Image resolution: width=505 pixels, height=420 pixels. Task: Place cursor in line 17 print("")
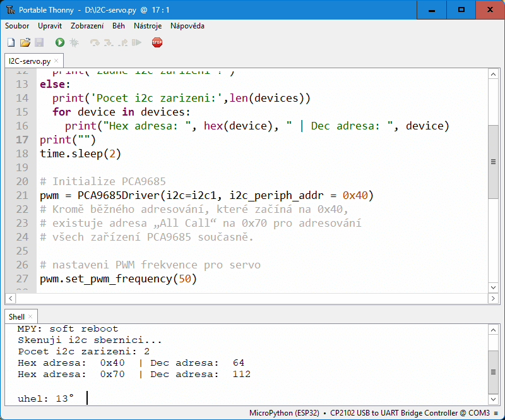68,140
